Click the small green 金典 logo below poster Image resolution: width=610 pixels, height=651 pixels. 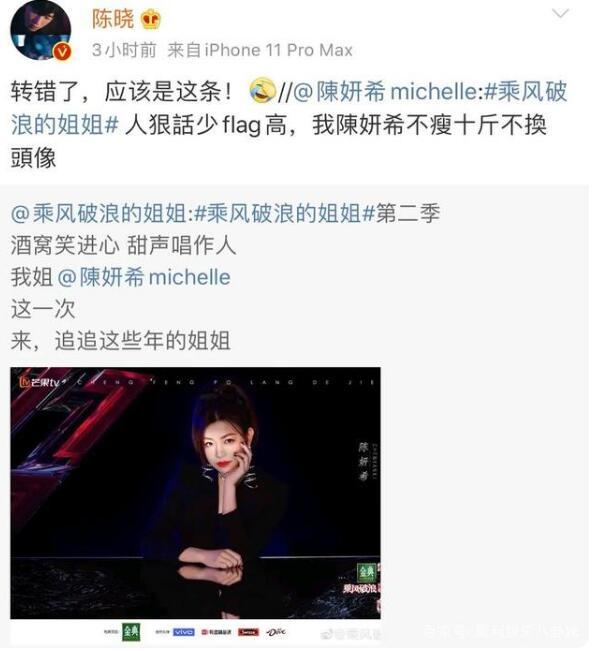pos(131,632)
